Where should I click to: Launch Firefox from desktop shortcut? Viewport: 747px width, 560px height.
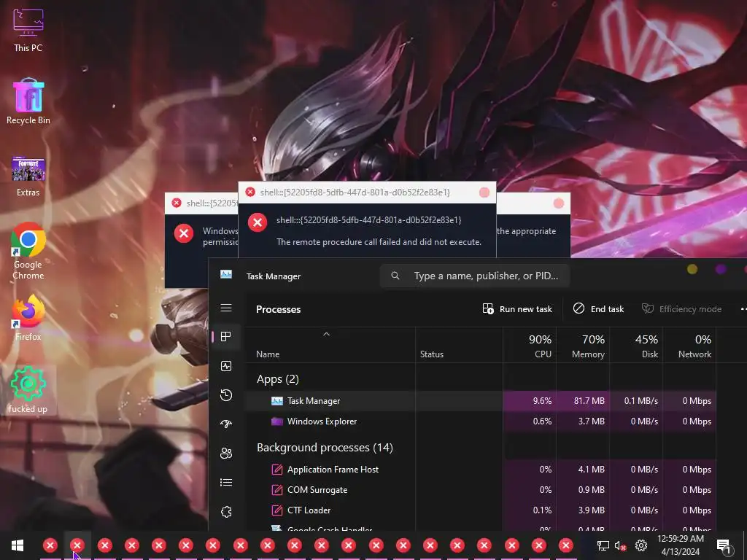click(x=28, y=318)
